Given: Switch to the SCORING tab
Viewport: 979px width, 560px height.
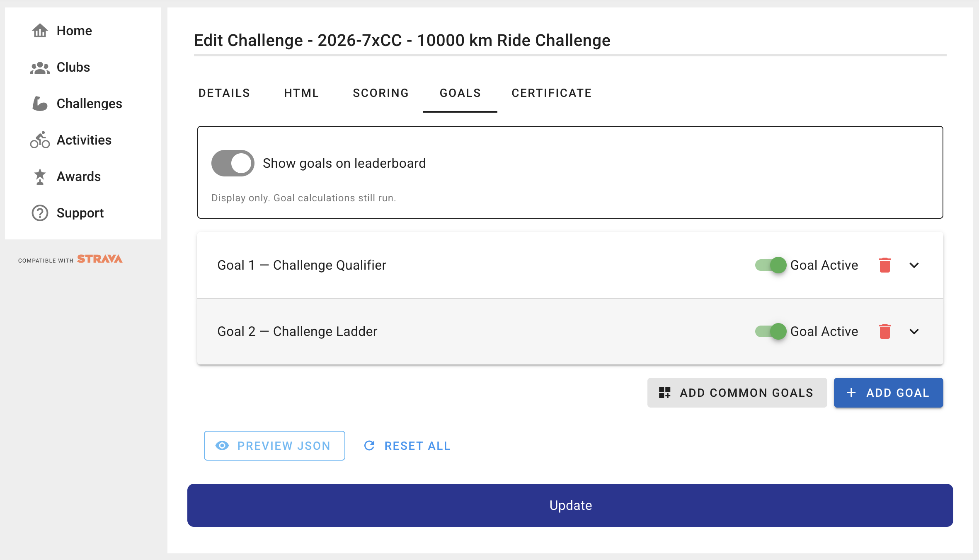Looking at the screenshot, I should (380, 93).
